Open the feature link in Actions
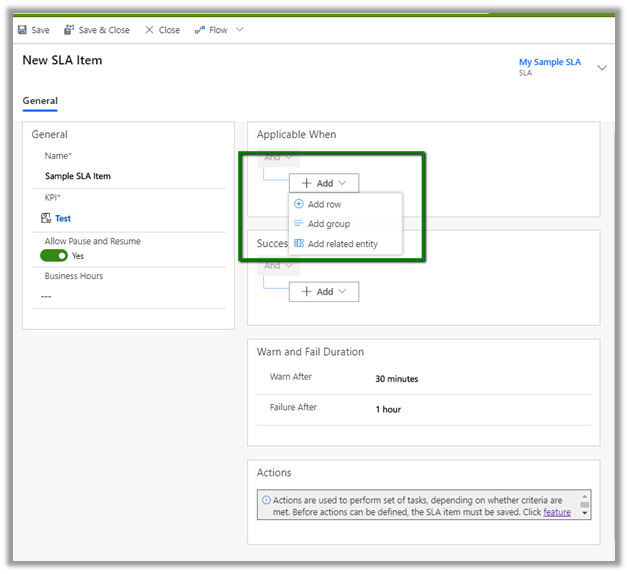Screen dimensions: 628x574 pos(557,512)
